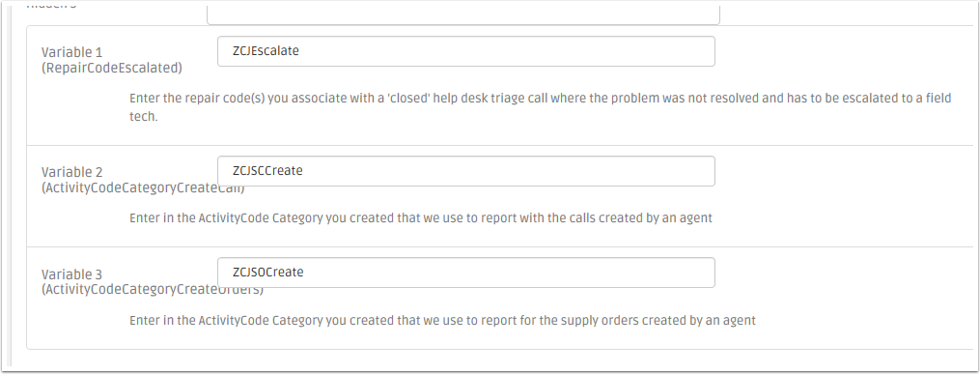Click the 'Variable 2' label

click(71, 172)
